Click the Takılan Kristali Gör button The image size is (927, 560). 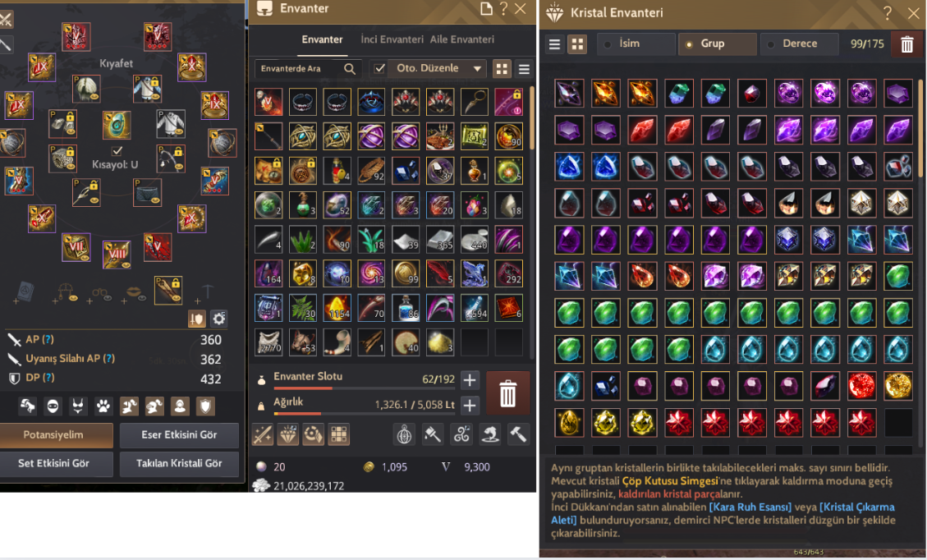coord(179,463)
